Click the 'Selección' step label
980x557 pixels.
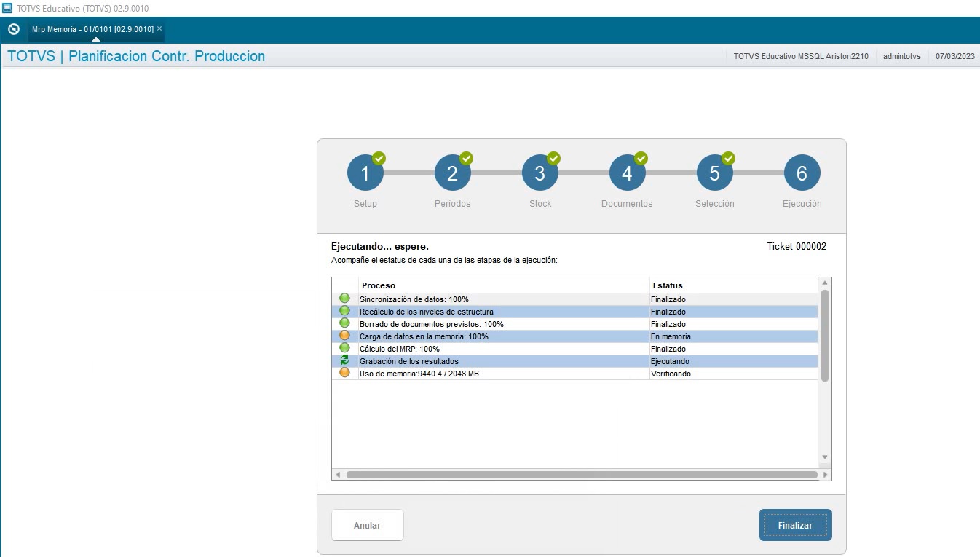pos(715,204)
